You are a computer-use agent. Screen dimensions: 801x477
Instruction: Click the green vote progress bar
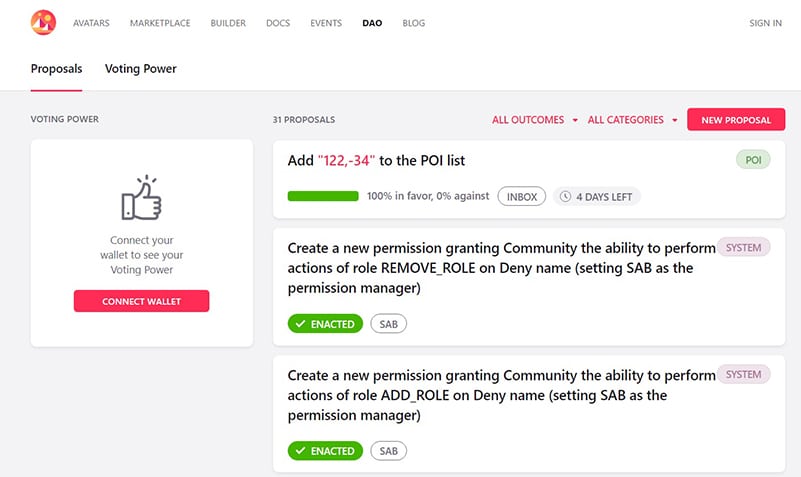coord(323,196)
